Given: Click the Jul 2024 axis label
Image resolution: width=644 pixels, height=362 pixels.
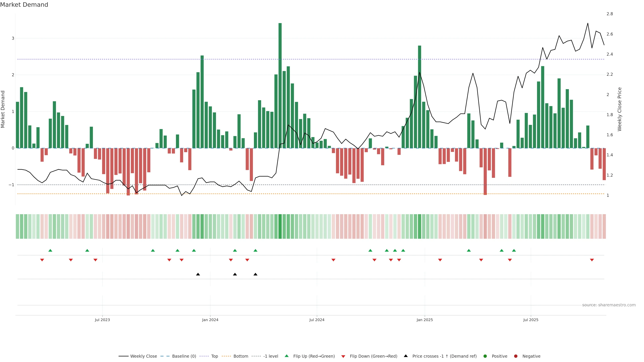Looking at the screenshot, I should pyautogui.click(x=317, y=320).
